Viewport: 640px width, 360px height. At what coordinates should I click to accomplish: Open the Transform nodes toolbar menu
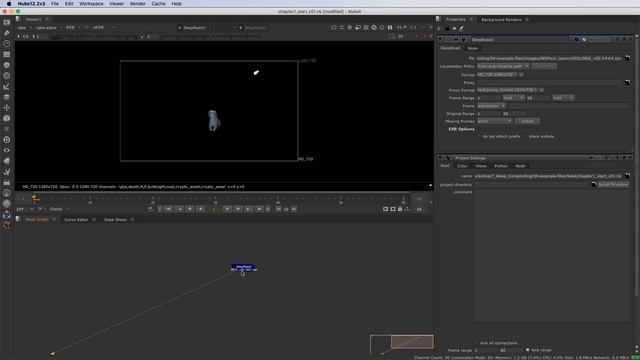[7, 107]
